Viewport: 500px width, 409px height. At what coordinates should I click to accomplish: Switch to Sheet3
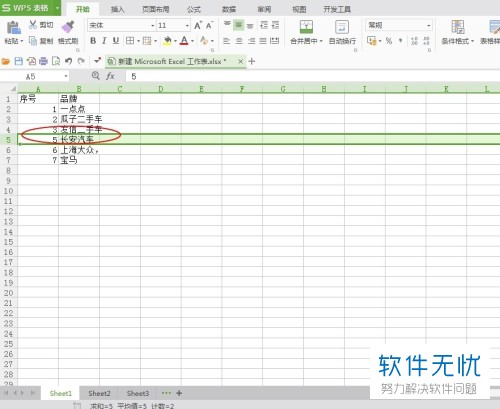(138, 393)
